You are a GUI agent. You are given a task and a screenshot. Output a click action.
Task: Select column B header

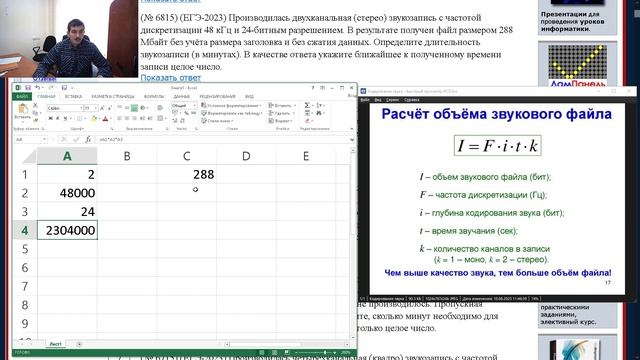(127, 156)
